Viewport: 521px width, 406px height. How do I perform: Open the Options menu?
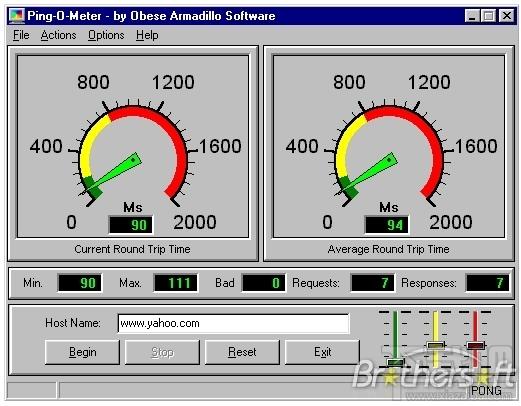(106, 35)
